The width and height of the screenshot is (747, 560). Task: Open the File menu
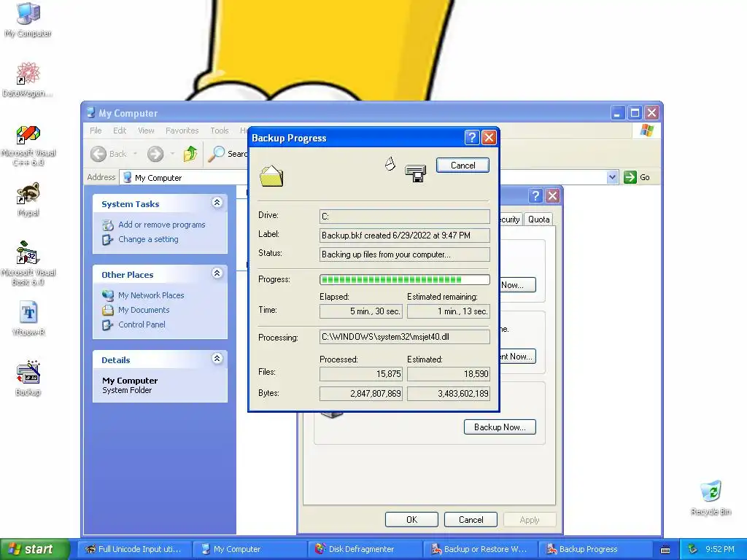[x=96, y=131]
